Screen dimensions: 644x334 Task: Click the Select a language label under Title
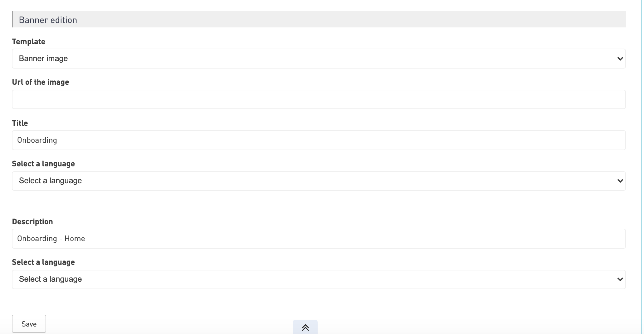tap(43, 164)
